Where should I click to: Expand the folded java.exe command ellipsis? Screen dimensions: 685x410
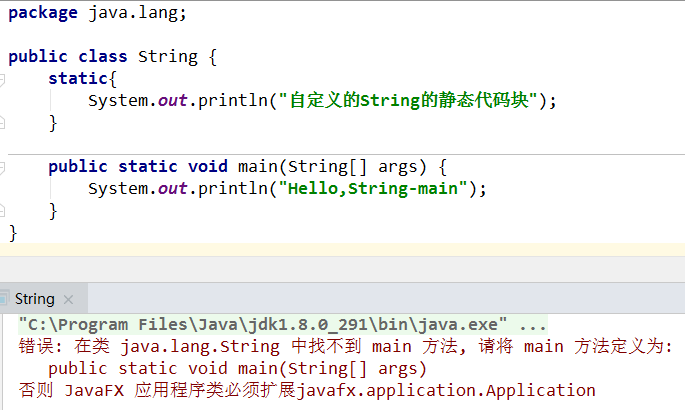coord(533,325)
